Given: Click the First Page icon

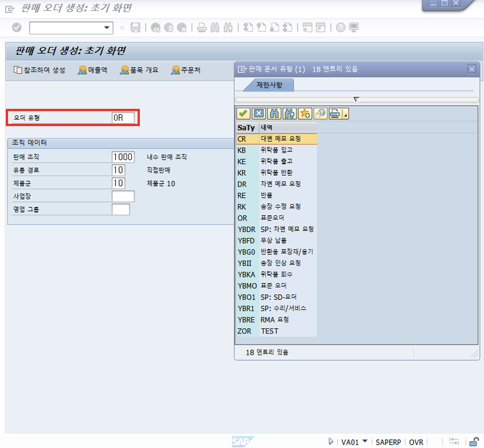Looking at the screenshot, I should point(248,28).
